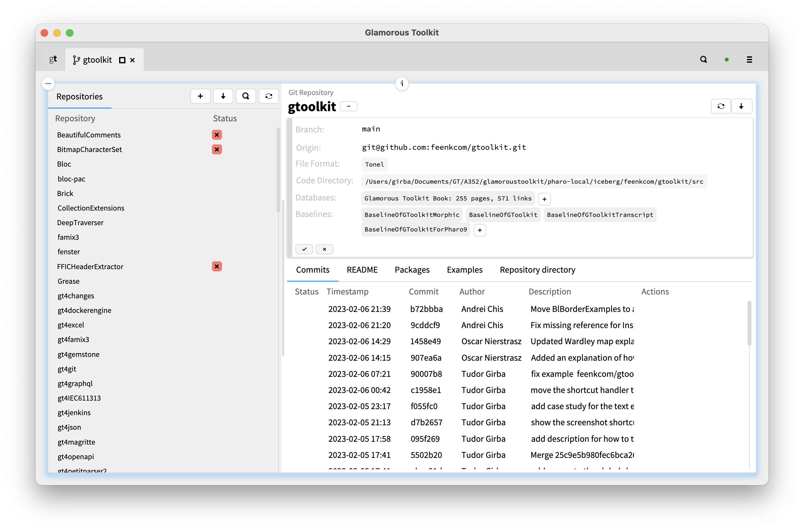Image resolution: width=804 pixels, height=532 pixels.
Task: Confirm repository edits with the checkmark button
Action: [304, 249]
